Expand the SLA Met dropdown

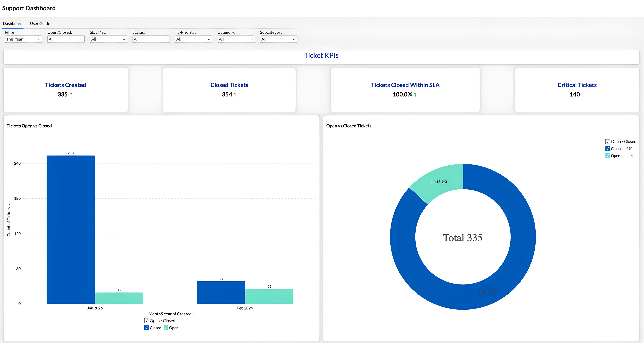coord(108,39)
